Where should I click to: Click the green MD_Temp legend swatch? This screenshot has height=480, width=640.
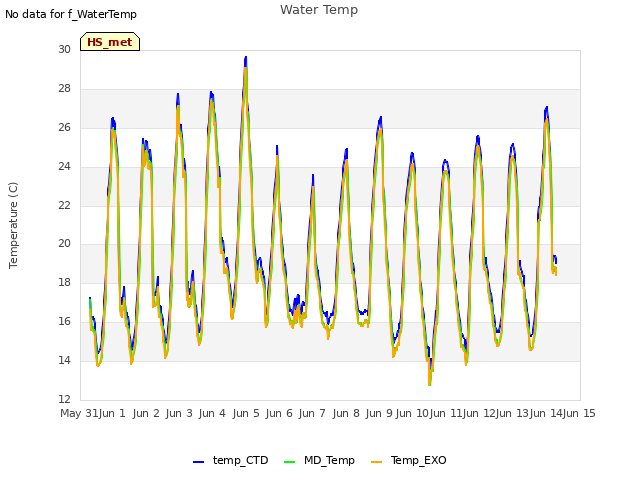[x=289, y=462]
